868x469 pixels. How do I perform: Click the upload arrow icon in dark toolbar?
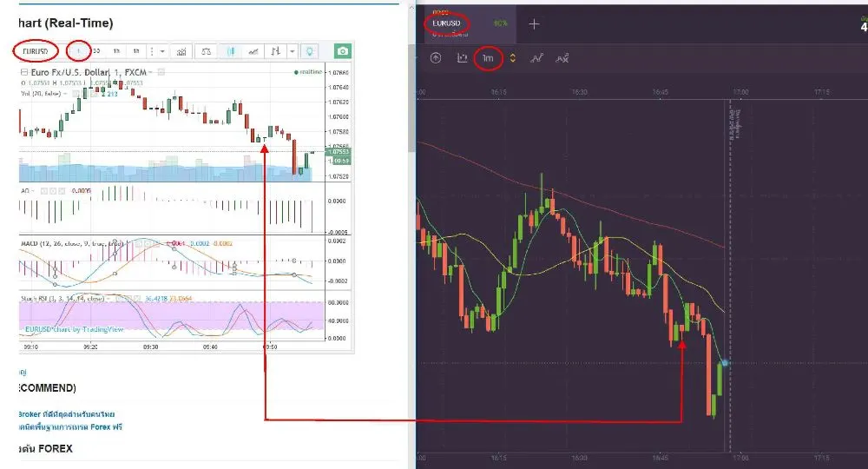click(436, 58)
